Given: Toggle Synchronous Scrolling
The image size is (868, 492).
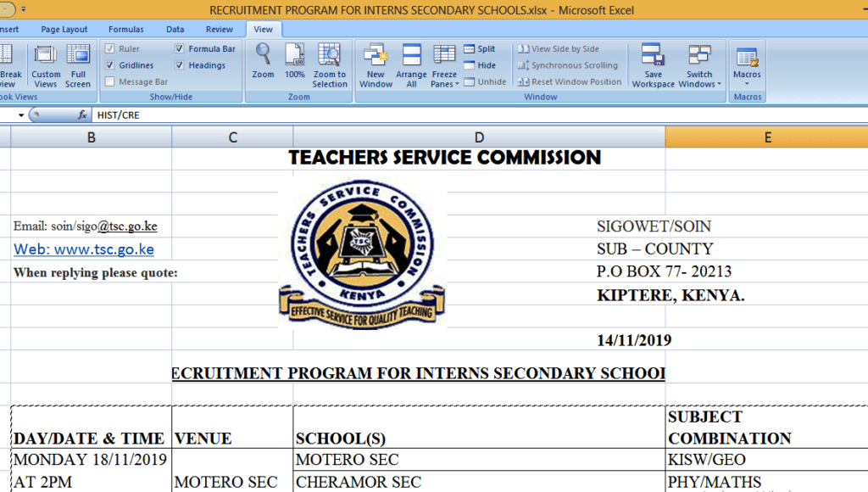Looking at the screenshot, I should 567,65.
